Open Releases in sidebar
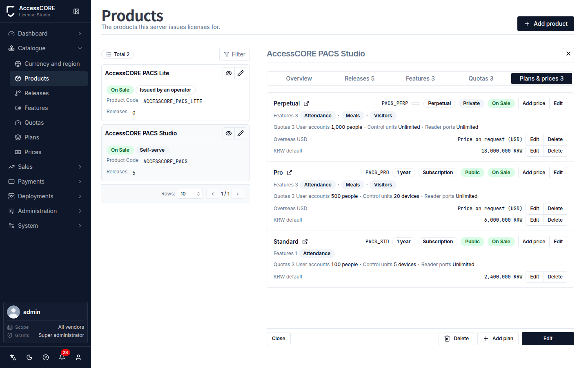Viewport: 588px width, 368px height. (49, 93)
